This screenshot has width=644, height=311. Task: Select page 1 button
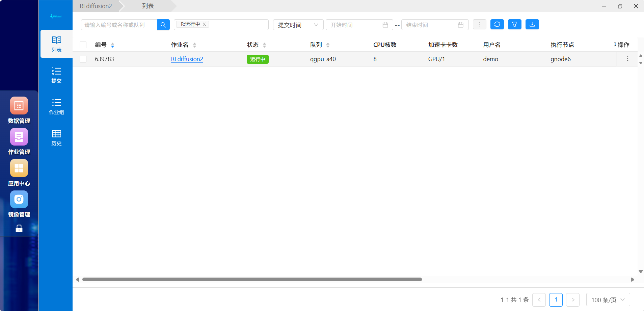[x=556, y=300]
